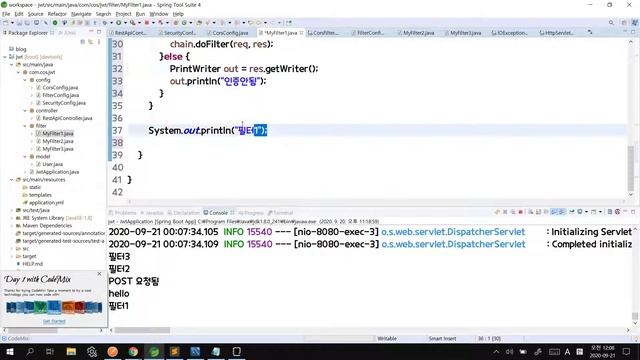The width and height of the screenshot is (640, 360).
Task: Collapse the filter package
Action: coord(25,126)
